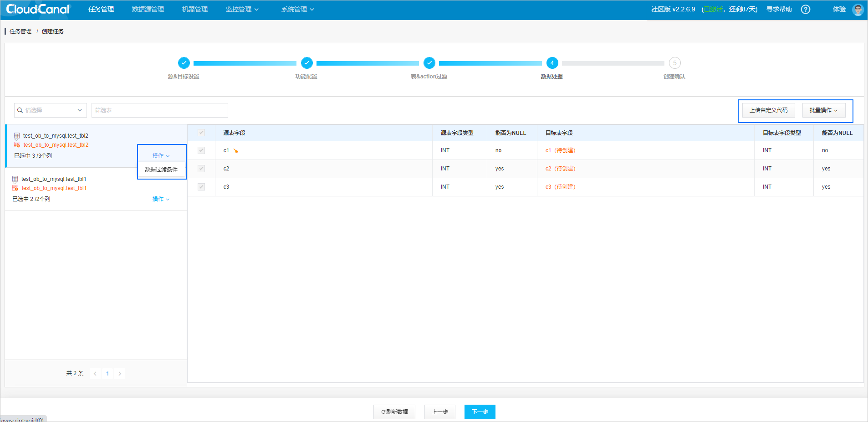
Task: Open the 请选择 dropdown selector
Action: tap(50, 110)
